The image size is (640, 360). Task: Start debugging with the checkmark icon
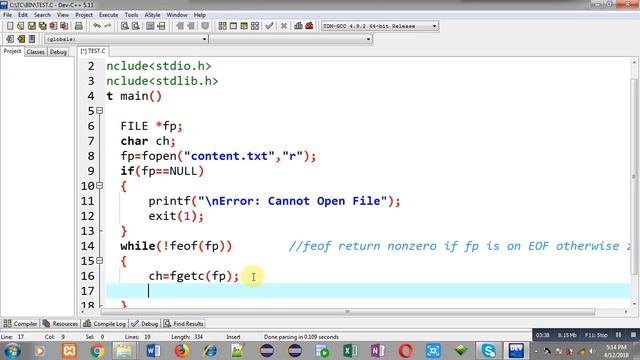(269, 26)
